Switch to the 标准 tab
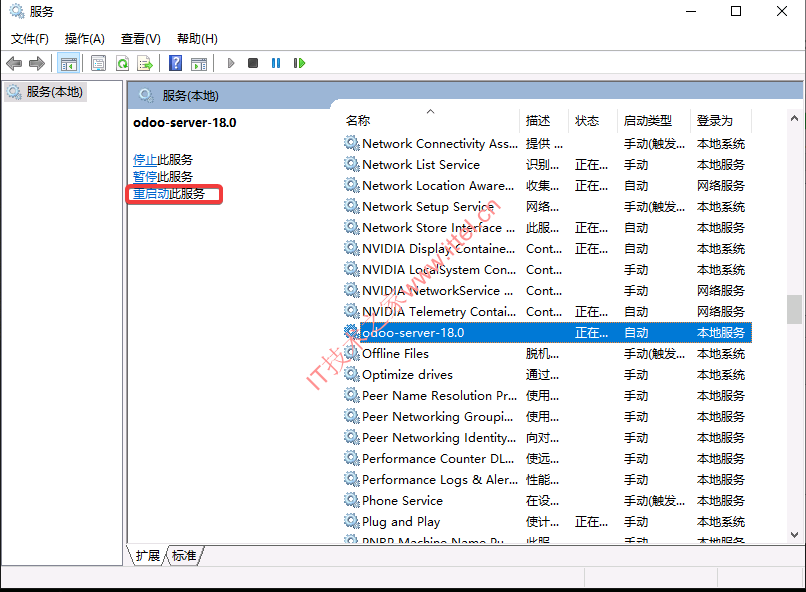806x592 pixels. click(184, 556)
